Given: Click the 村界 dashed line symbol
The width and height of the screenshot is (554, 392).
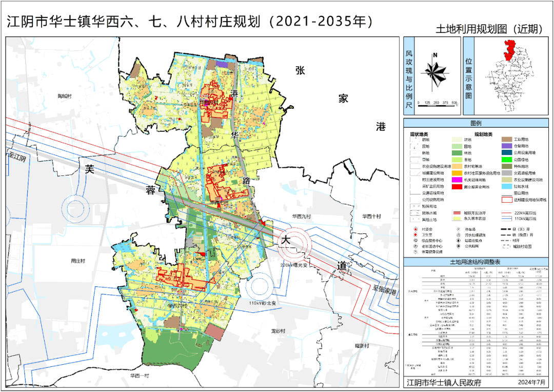Looking at the screenshot, I should pyautogui.click(x=507, y=241).
